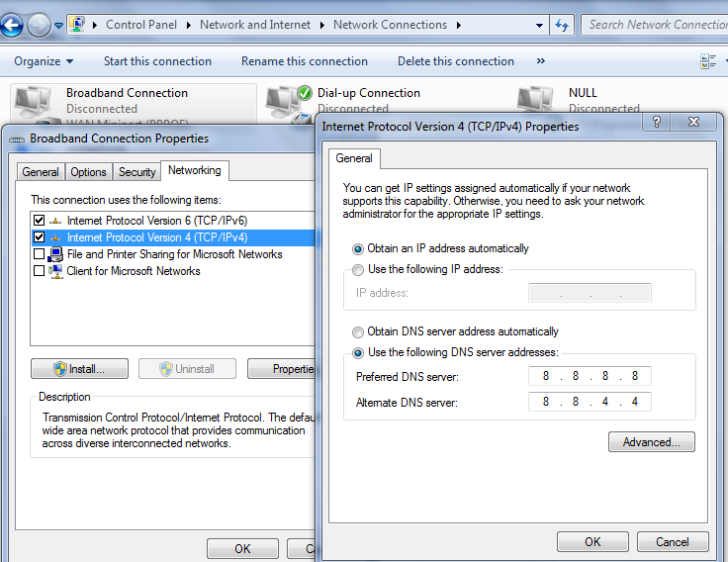Select Obtain DNS server address automatically

(357, 332)
